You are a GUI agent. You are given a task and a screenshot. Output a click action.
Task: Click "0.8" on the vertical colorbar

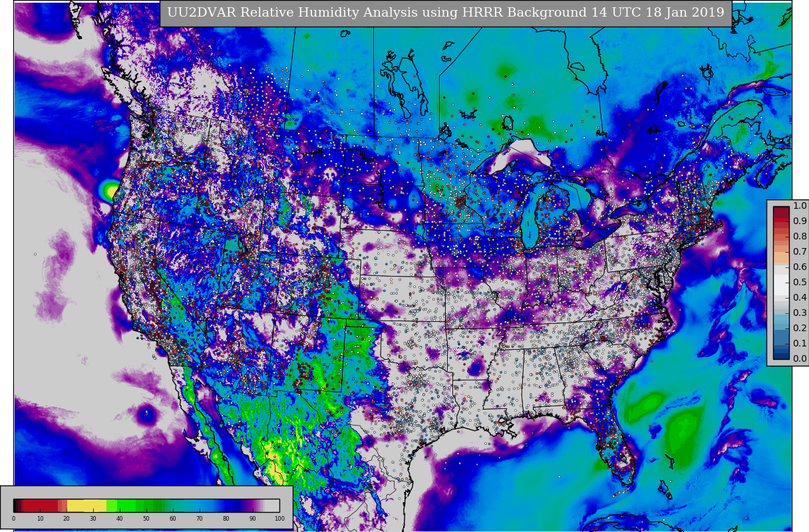800,237
